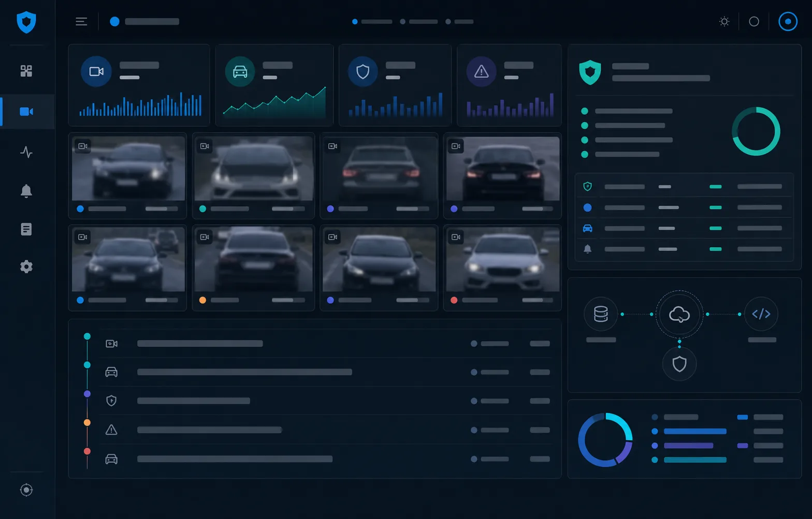
Task: Open the hamburger menu
Action: (x=81, y=22)
